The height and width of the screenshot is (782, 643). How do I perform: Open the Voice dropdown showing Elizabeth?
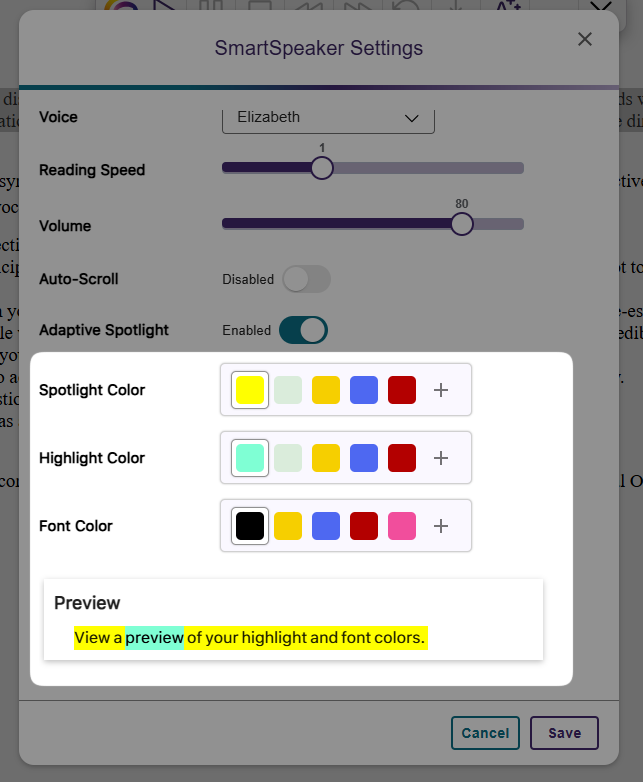[328, 118]
